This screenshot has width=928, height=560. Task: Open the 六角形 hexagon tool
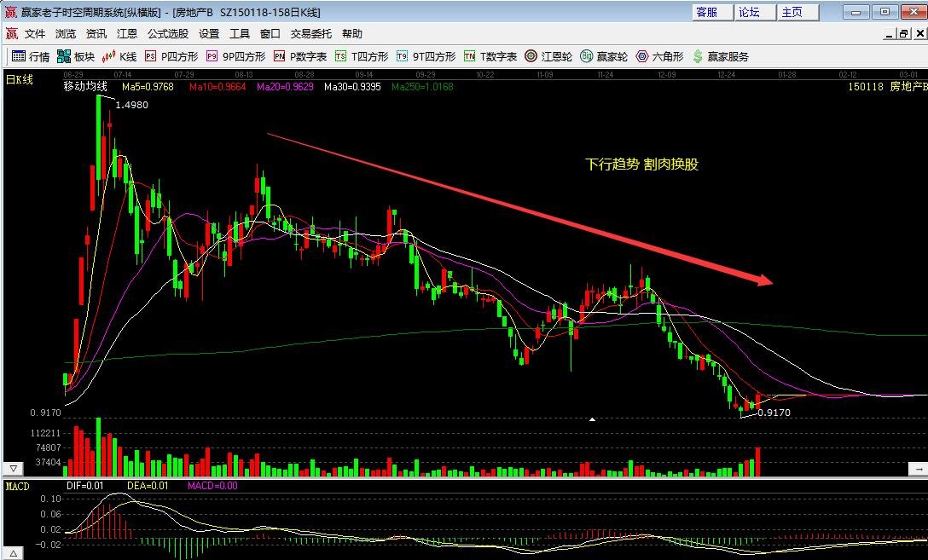(660, 57)
